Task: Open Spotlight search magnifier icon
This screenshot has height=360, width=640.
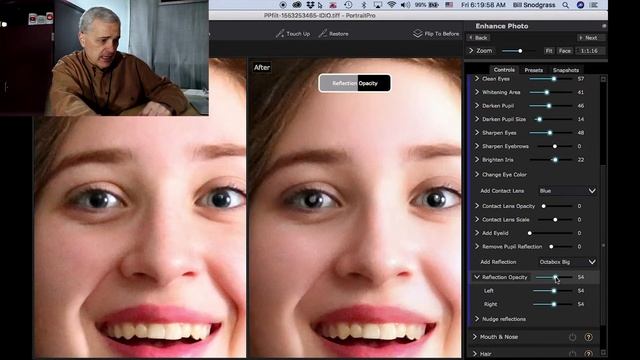Action: [566, 5]
